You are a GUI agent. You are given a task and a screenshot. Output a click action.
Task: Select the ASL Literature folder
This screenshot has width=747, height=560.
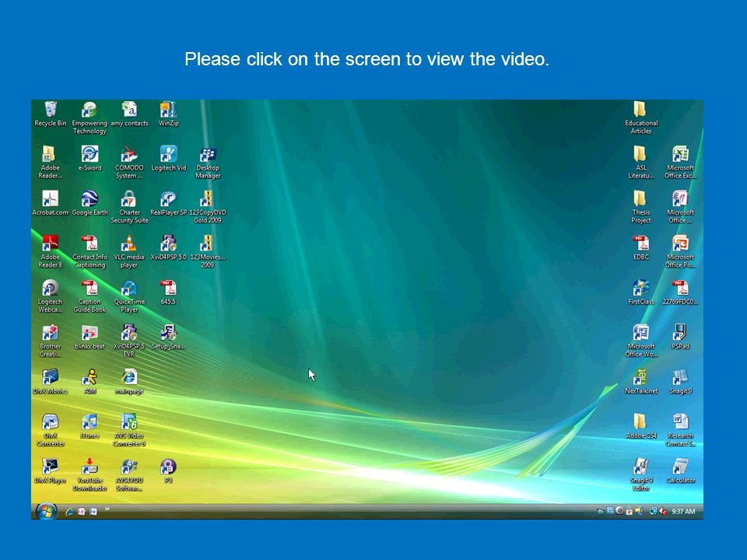point(640,162)
